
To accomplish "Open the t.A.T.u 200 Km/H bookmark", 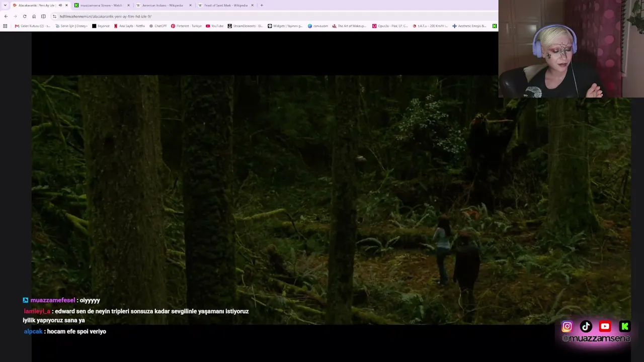I will click(430, 26).
